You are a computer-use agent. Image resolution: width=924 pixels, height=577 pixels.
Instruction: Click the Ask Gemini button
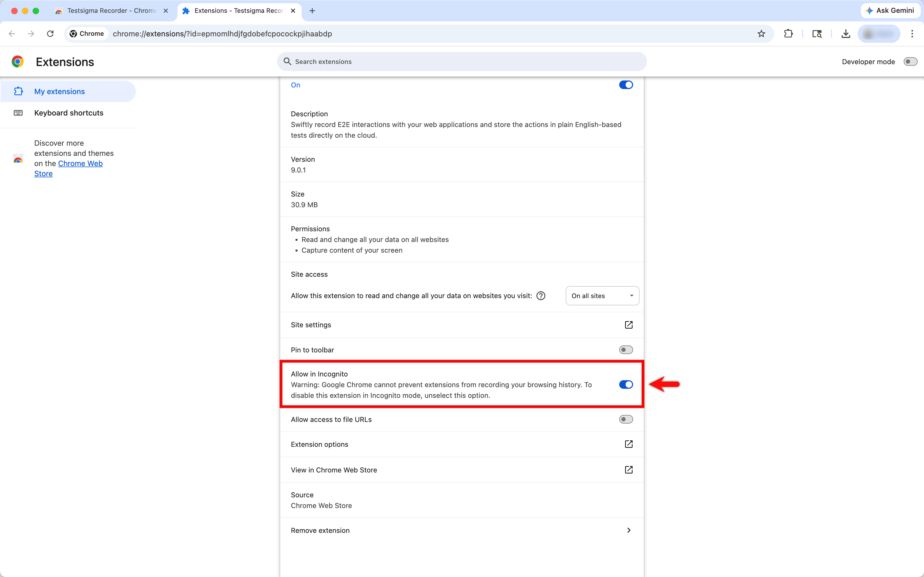(x=890, y=11)
